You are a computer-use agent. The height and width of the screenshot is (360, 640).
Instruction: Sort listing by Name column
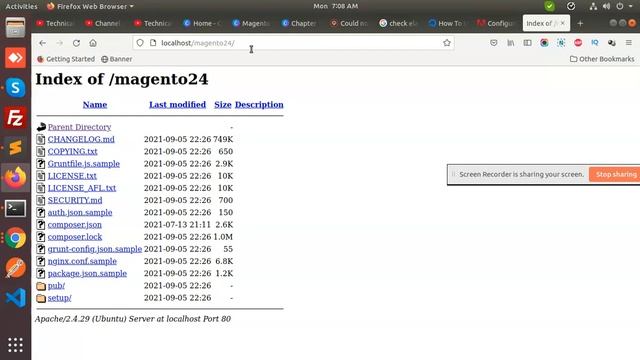[x=95, y=104]
